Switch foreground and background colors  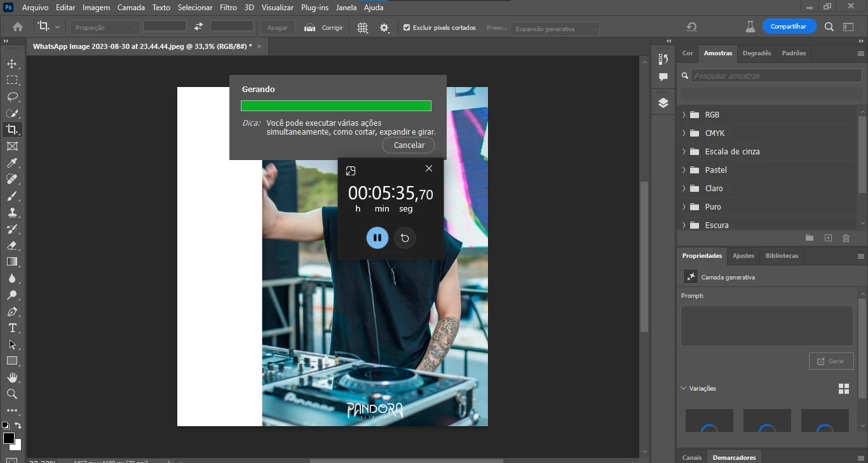18,426
